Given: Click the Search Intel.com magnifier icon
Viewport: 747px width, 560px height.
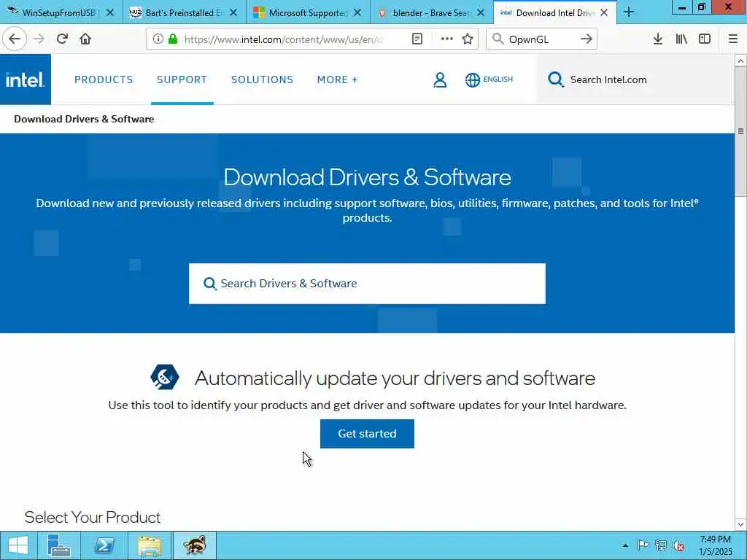Looking at the screenshot, I should click(555, 79).
